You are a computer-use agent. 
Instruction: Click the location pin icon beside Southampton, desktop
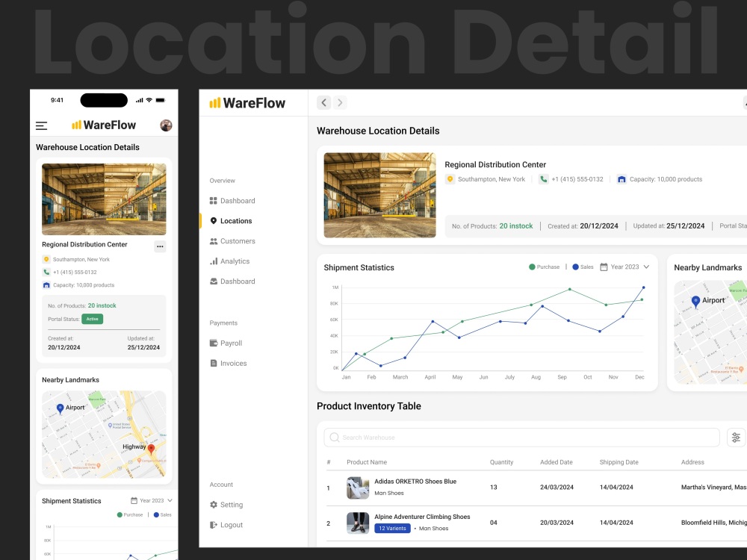coord(450,179)
